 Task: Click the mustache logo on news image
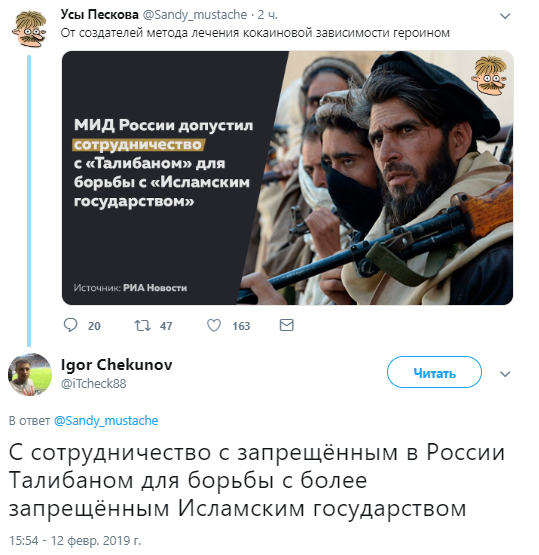click(489, 75)
